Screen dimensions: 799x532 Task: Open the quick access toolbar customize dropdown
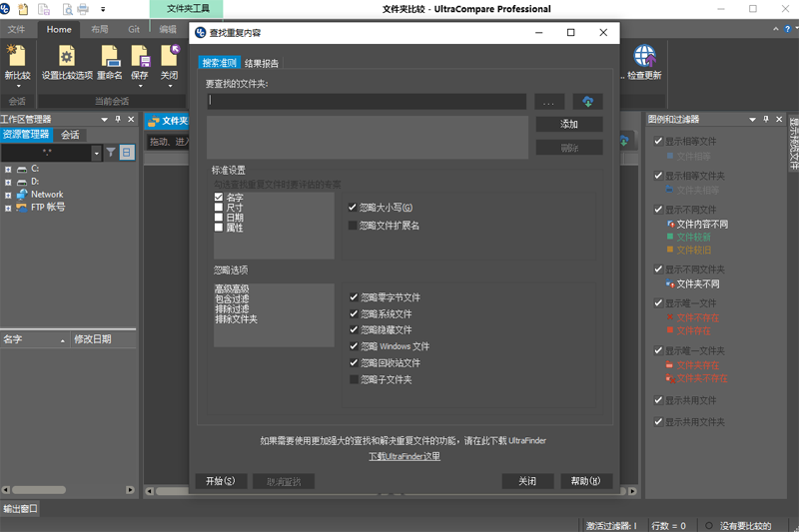coord(103,9)
